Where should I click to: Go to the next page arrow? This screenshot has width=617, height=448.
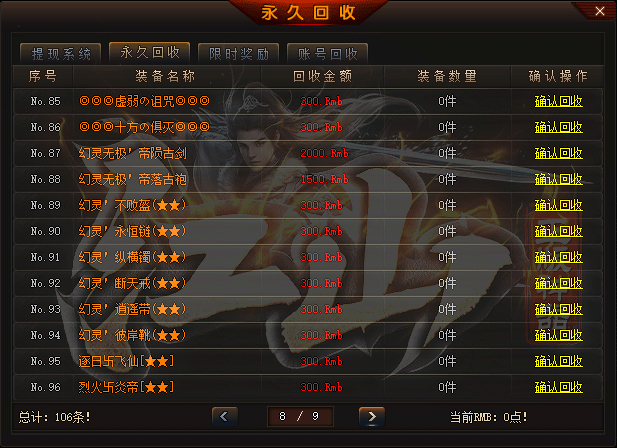click(x=372, y=417)
